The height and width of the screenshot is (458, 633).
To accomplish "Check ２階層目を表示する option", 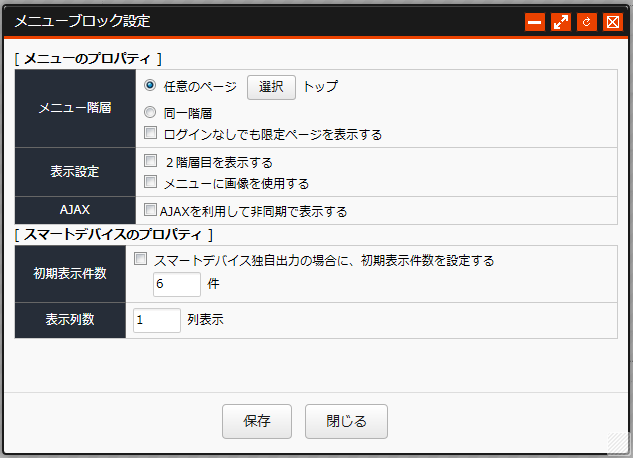I will (150, 161).
